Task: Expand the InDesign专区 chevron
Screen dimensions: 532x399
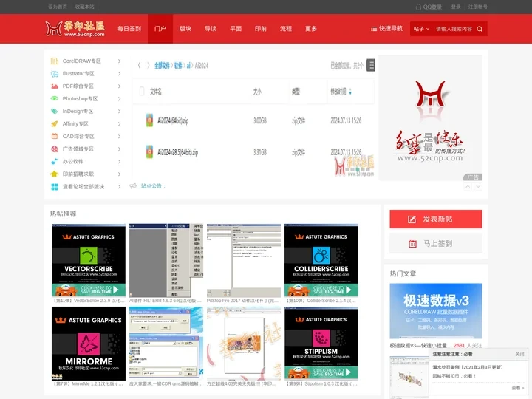Action: [x=119, y=112]
